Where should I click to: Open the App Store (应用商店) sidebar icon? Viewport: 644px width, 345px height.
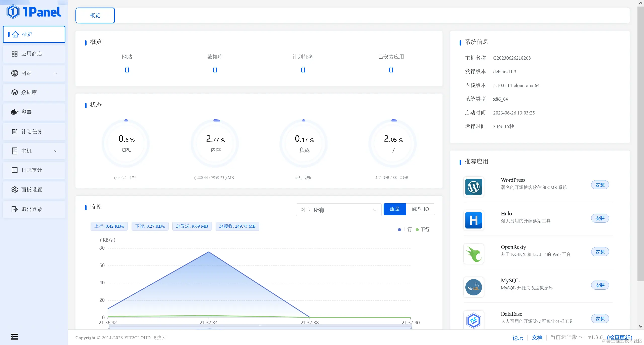click(x=15, y=54)
